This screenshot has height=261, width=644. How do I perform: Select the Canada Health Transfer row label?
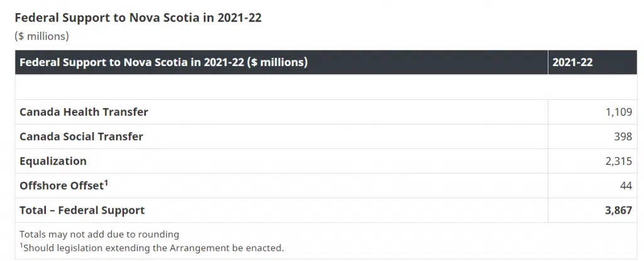84,112
